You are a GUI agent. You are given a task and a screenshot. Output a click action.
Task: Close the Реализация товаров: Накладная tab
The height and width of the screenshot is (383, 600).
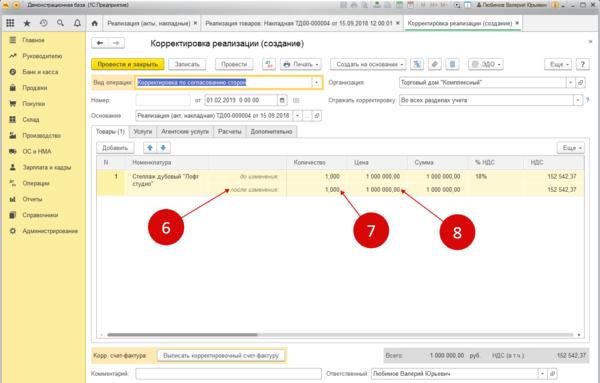click(398, 23)
